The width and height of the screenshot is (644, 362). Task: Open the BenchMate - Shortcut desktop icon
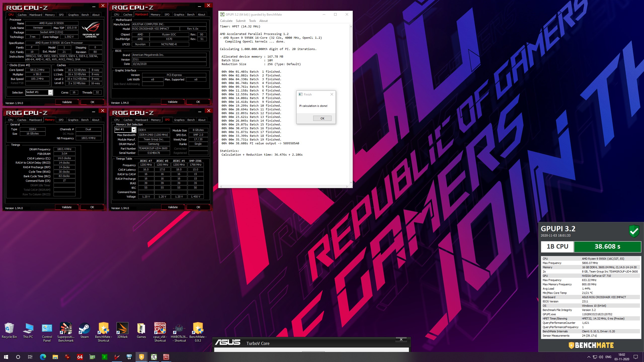(103, 332)
